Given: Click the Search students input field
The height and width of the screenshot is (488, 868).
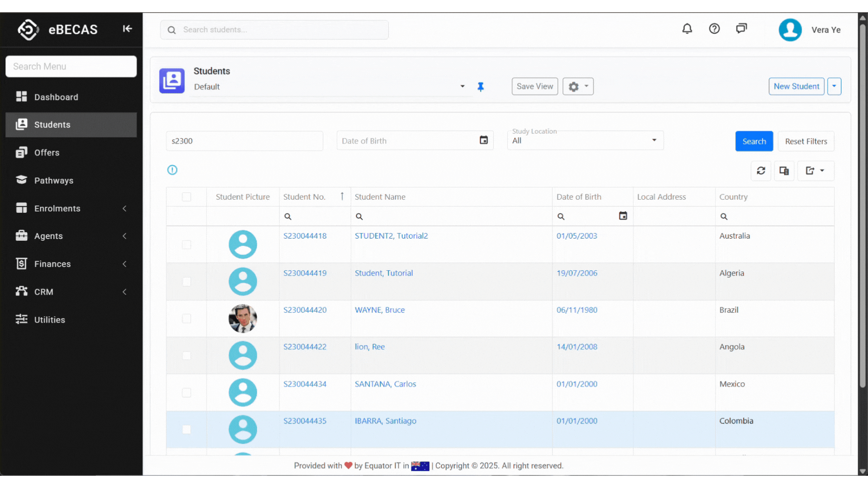Looking at the screenshot, I should (x=280, y=30).
